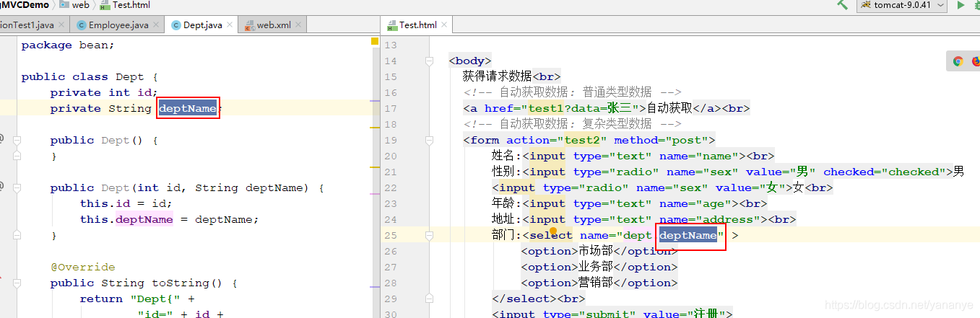
Task: Run the tomcat configuration with the green arrow
Action: point(961,5)
